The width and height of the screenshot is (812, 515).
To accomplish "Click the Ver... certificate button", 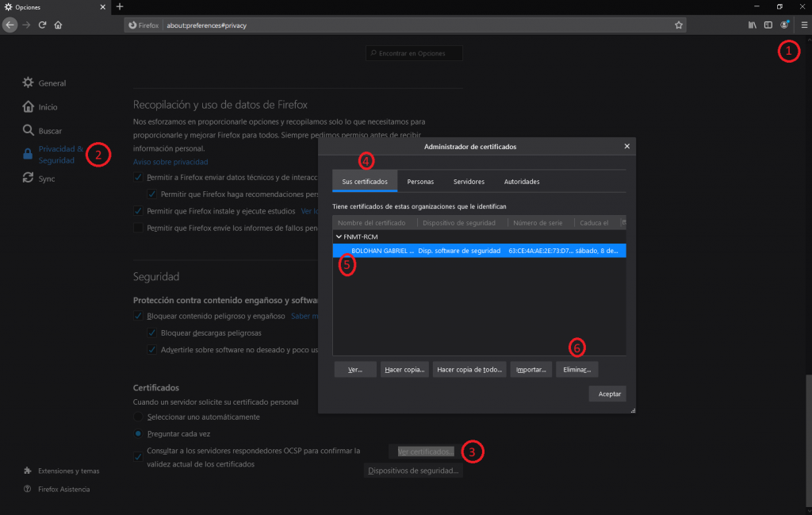I will pyautogui.click(x=355, y=370).
